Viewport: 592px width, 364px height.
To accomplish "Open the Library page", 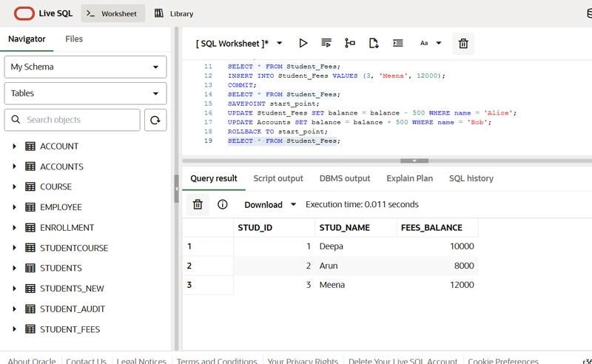I will pyautogui.click(x=174, y=13).
